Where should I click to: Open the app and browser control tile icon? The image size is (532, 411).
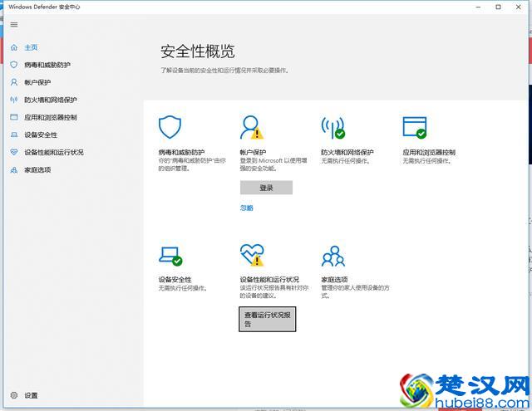click(415, 127)
